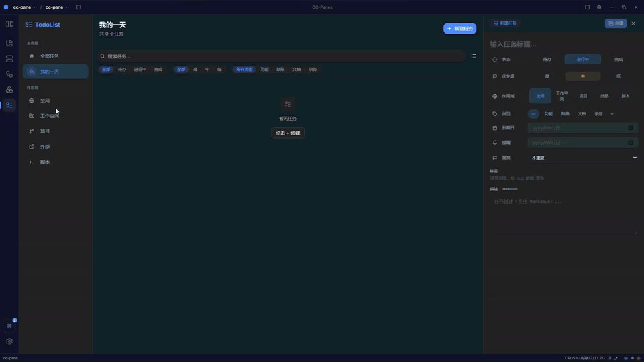
Task: Open the command icon at top of activity bar
Action: (9, 25)
